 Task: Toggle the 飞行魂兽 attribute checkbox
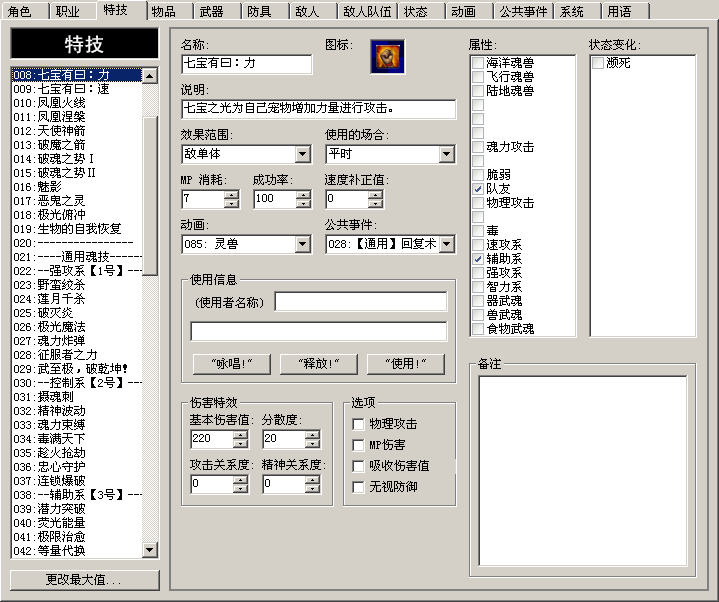478,77
